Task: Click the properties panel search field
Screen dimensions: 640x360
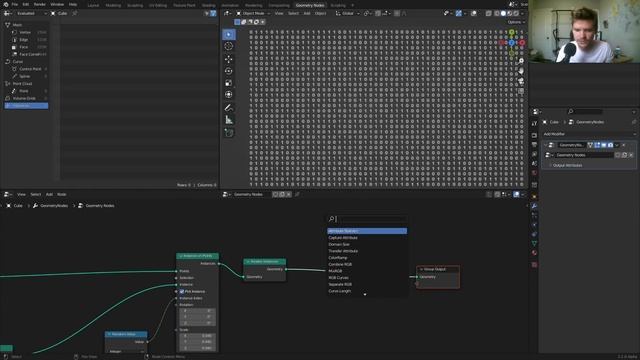Action: (x=585, y=111)
